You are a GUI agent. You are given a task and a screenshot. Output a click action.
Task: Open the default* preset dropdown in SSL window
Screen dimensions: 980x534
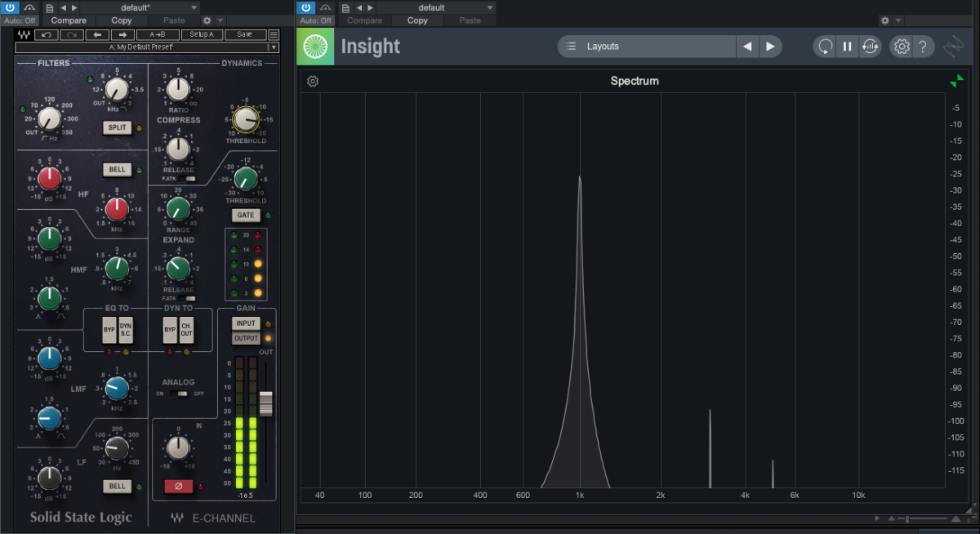coord(140,7)
